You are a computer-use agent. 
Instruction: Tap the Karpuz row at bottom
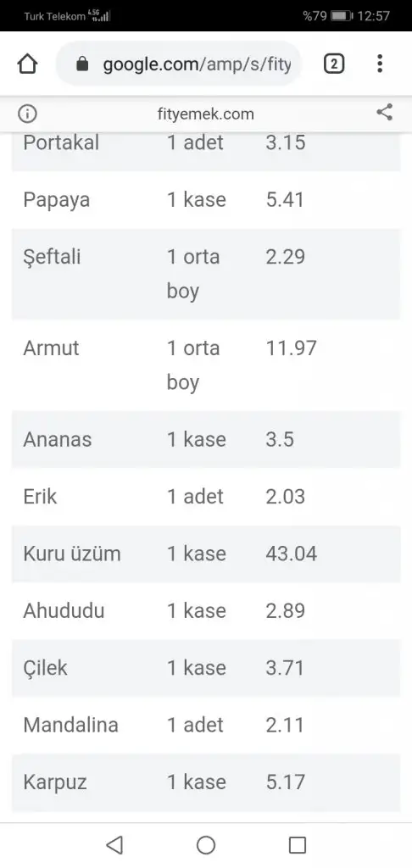[x=206, y=782]
